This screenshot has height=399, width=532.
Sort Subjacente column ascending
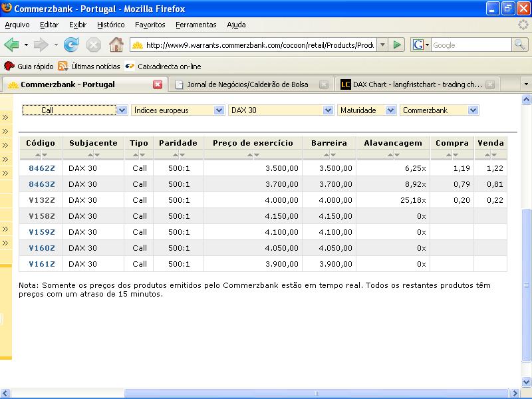tap(90, 155)
